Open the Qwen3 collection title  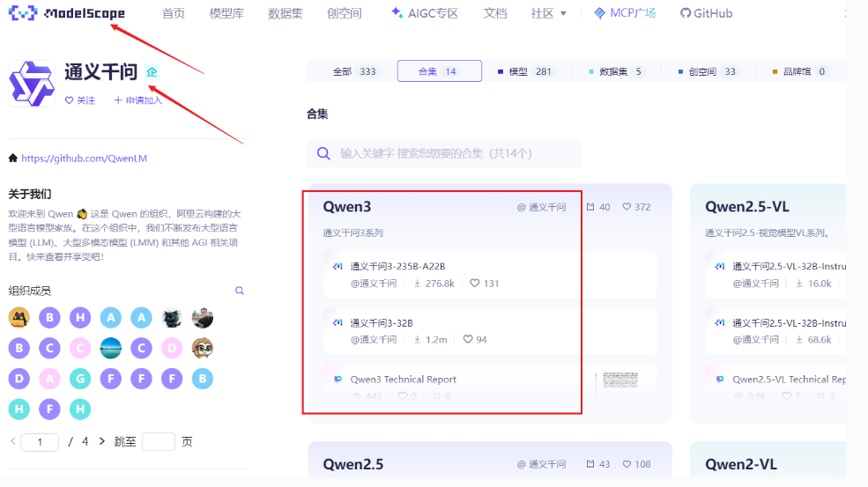(347, 207)
